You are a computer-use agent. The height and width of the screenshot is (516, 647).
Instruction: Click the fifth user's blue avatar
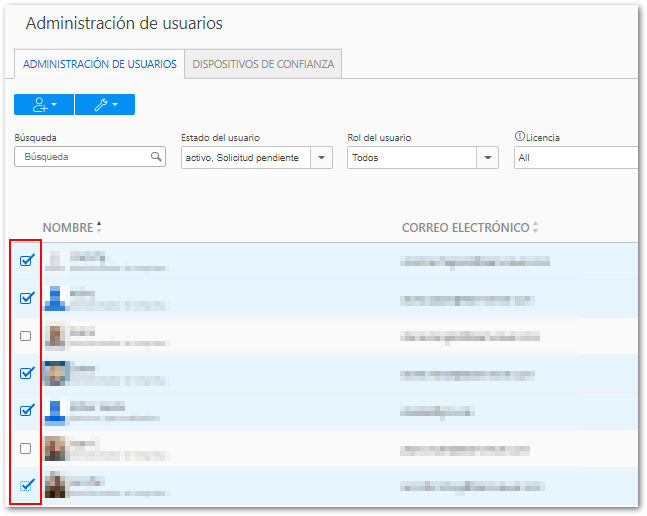pos(55,412)
